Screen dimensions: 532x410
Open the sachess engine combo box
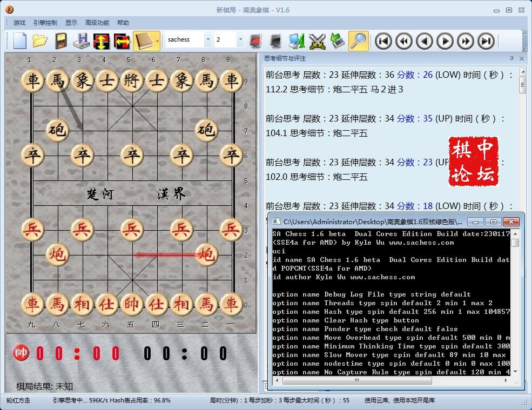[x=188, y=39]
